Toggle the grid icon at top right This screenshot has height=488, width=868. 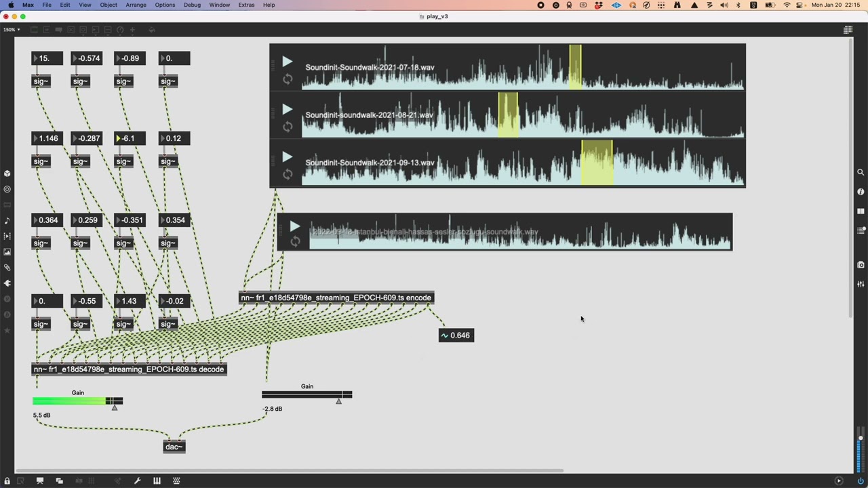848,30
